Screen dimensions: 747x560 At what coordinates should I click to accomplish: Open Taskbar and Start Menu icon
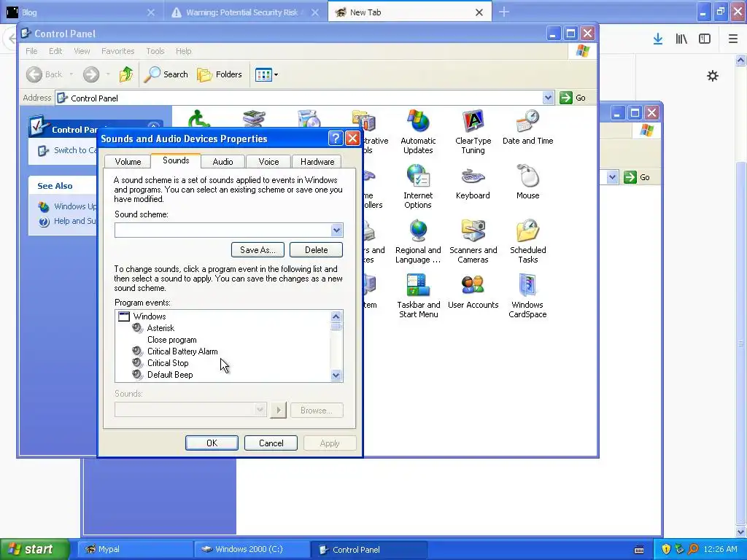pos(418,296)
